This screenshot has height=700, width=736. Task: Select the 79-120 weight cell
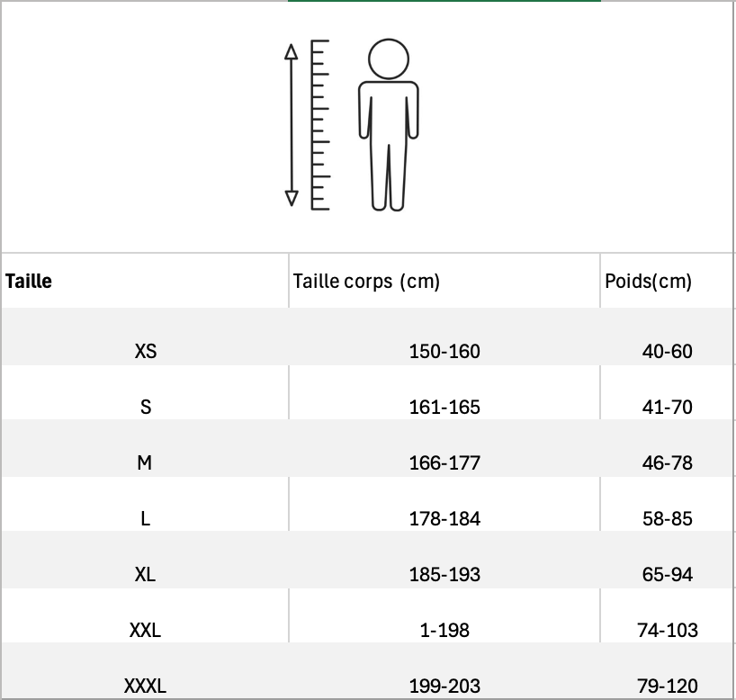pos(668,686)
